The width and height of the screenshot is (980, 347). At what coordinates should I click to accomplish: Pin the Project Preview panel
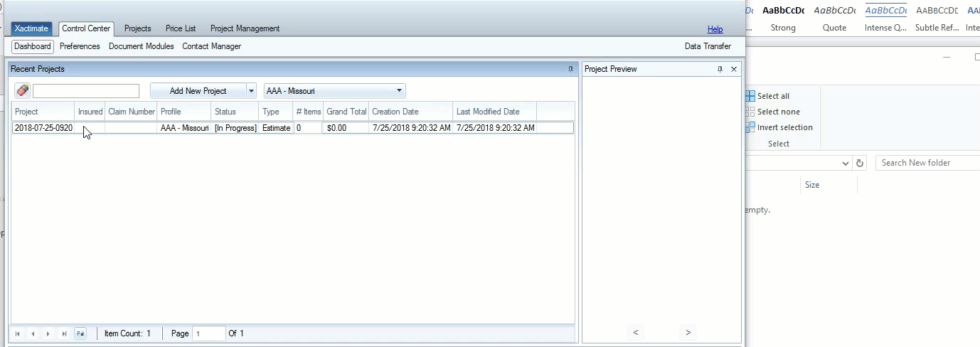pyautogui.click(x=720, y=69)
